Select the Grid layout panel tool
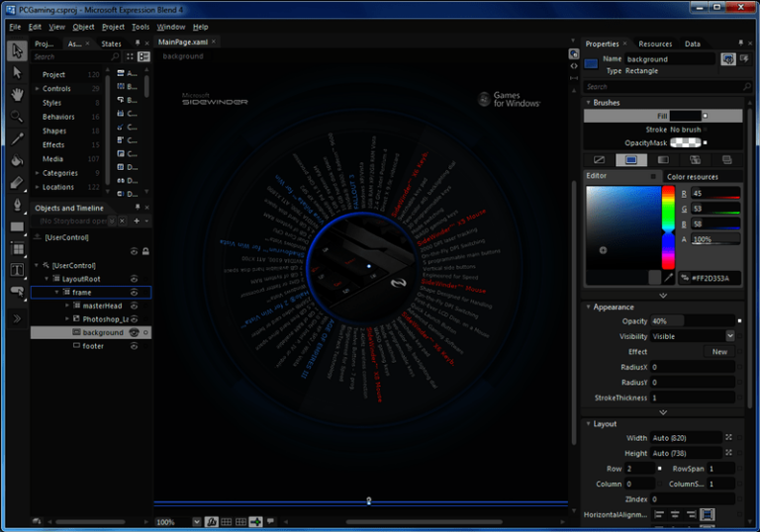Image resolution: width=760 pixels, height=532 pixels. point(17,248)
